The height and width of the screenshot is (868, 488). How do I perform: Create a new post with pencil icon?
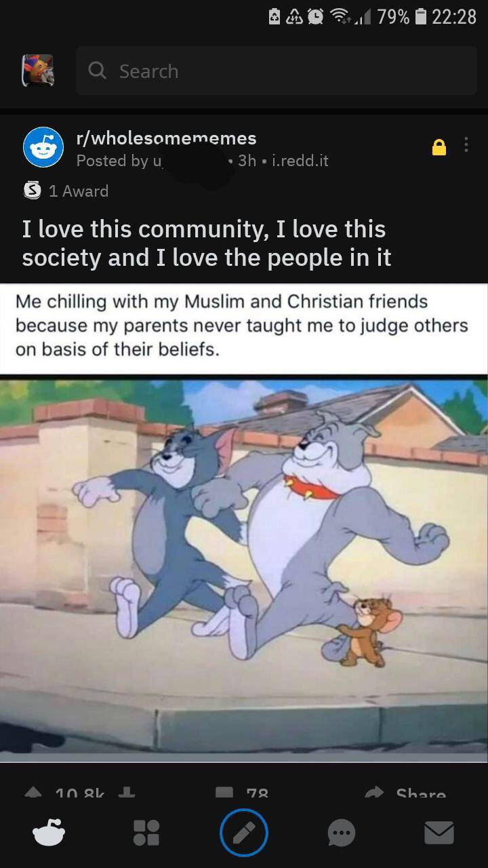tap(244, 833)
